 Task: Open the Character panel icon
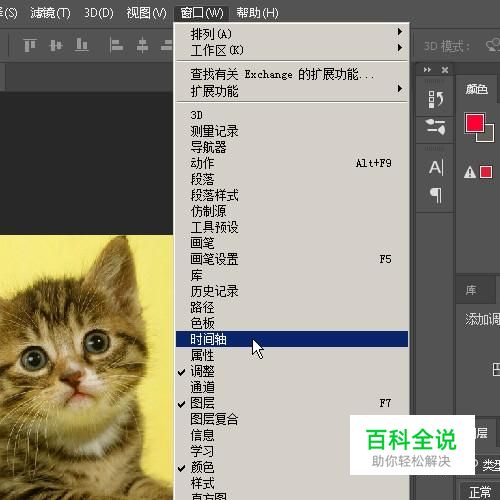pos(436,168)
